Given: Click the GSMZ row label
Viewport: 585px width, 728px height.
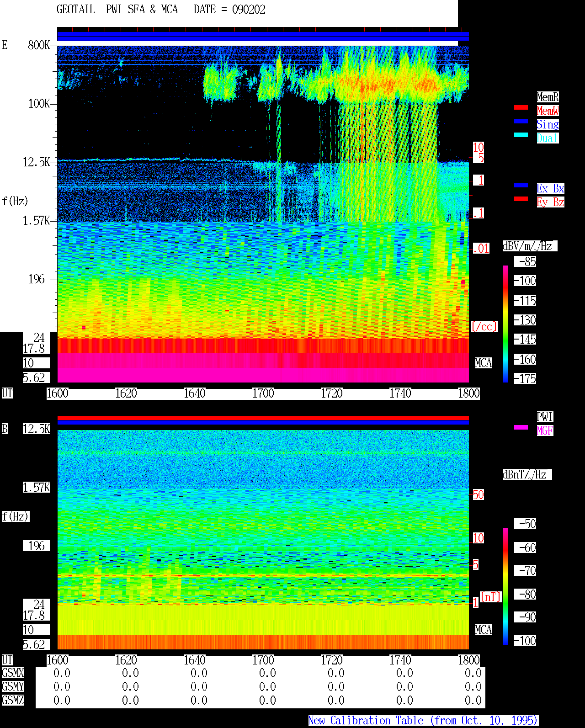Looking at the screenshot, I should (13, 700).
